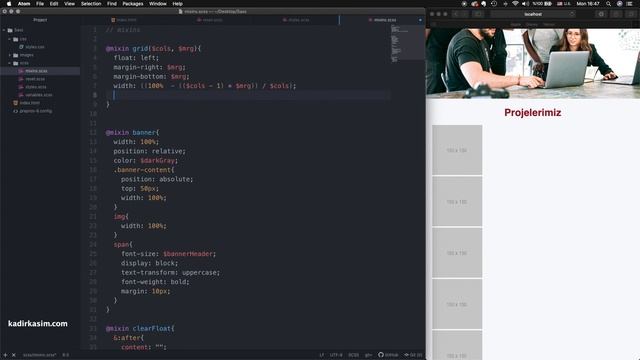Open styles.scss from the project tree
This screenshot has height=360, width=640.
36,87
